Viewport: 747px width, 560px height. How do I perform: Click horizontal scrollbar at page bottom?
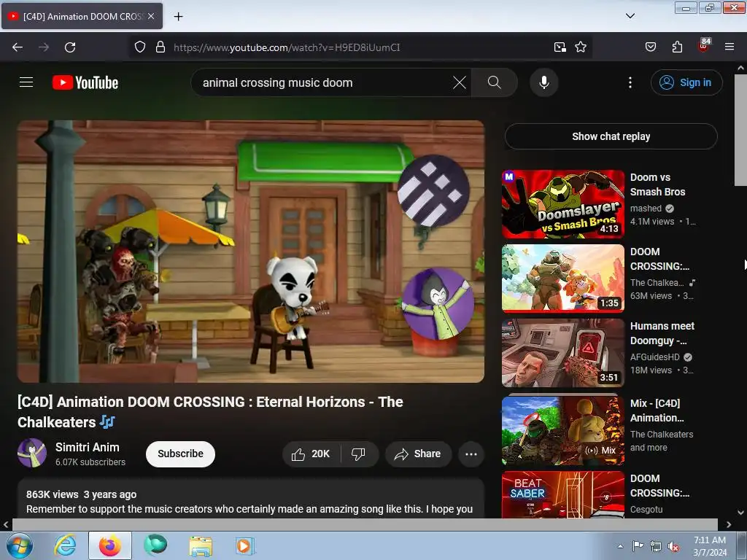click(x=365, y=524)
